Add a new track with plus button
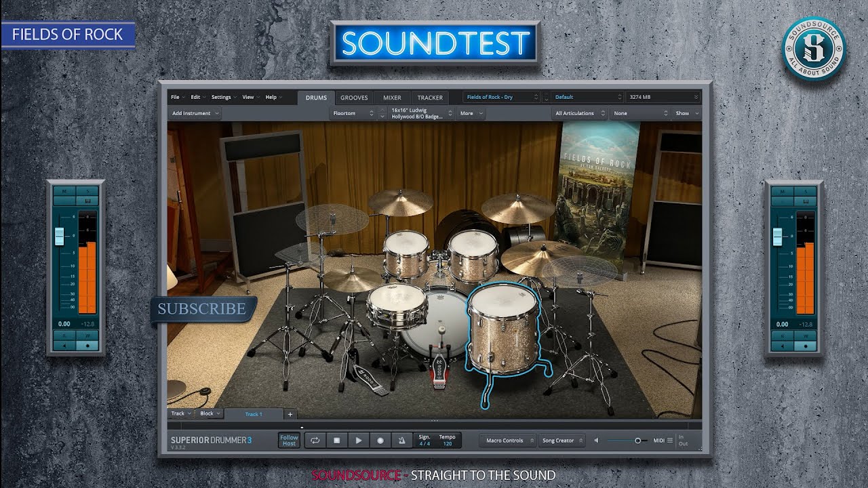 tap(290, 413)
